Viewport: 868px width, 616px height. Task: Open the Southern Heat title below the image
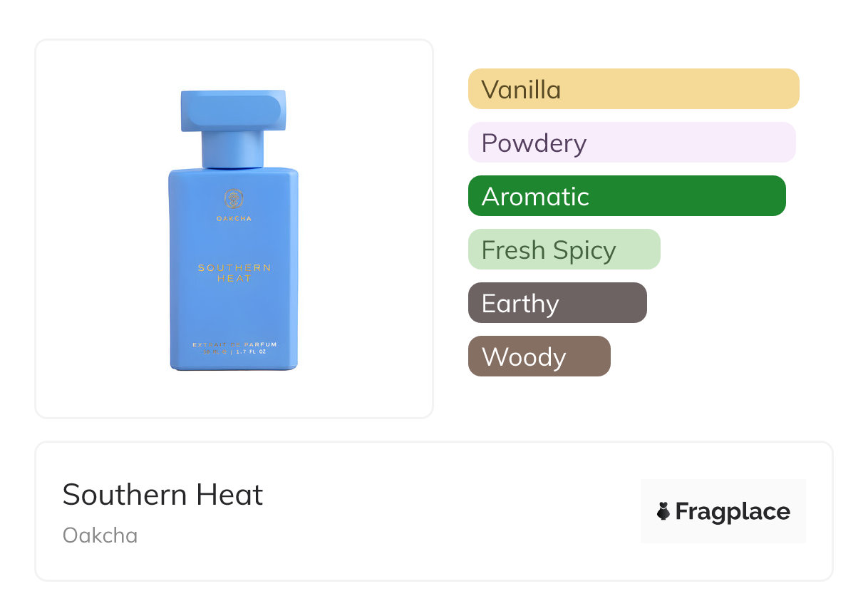(x=162, y=495)
